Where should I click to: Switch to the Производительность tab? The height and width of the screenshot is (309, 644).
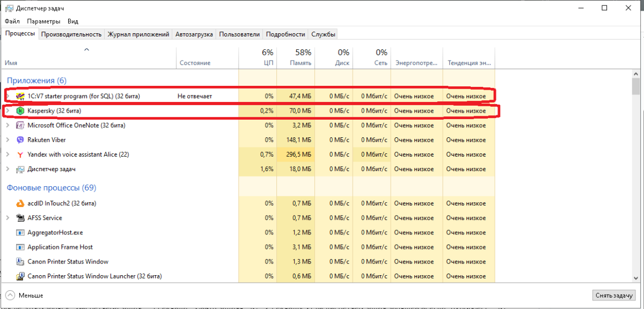click(71, 34)
